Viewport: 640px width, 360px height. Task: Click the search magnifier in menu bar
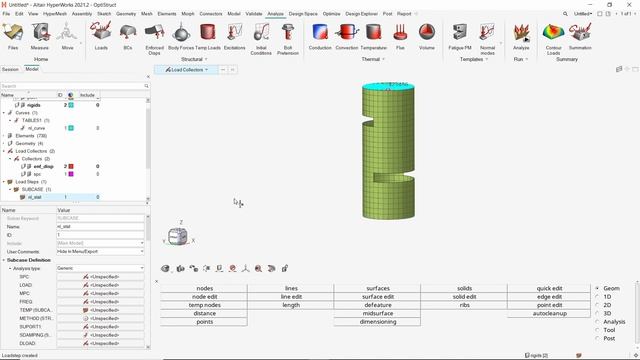coord(565,14)
